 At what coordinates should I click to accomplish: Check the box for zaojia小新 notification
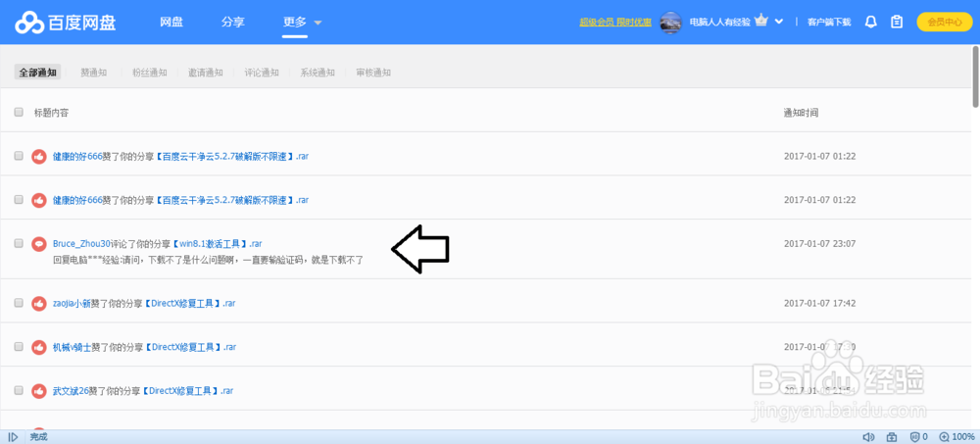click(x=19, y=303)
